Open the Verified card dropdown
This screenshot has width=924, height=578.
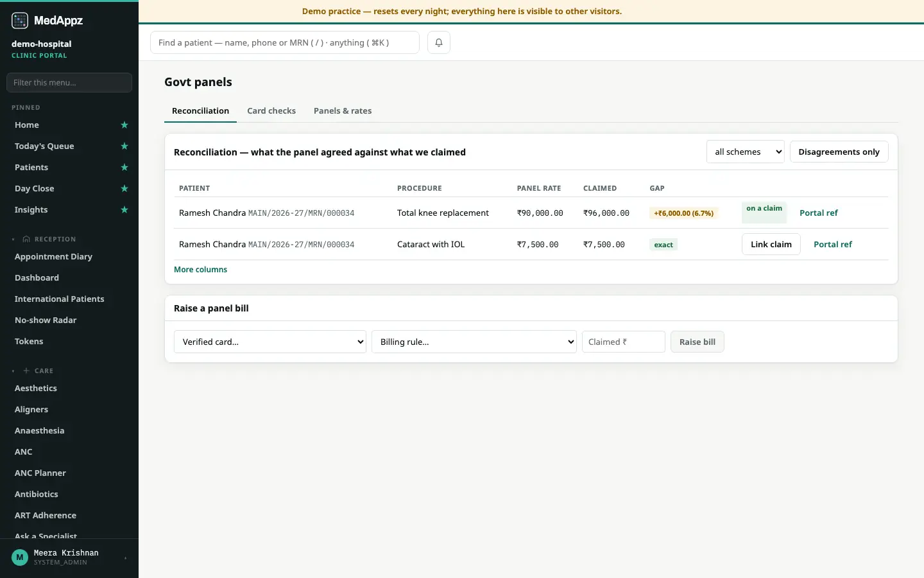click(x=270, y=342)
